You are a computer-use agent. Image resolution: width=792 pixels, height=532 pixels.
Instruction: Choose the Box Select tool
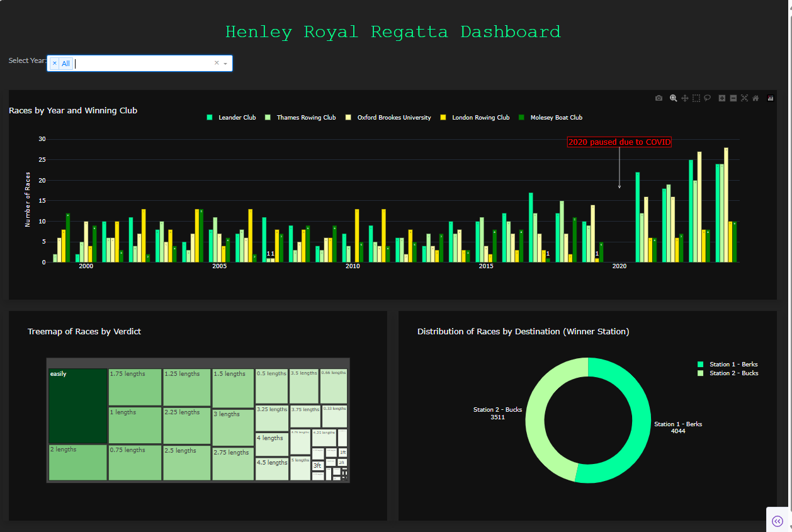696,98
